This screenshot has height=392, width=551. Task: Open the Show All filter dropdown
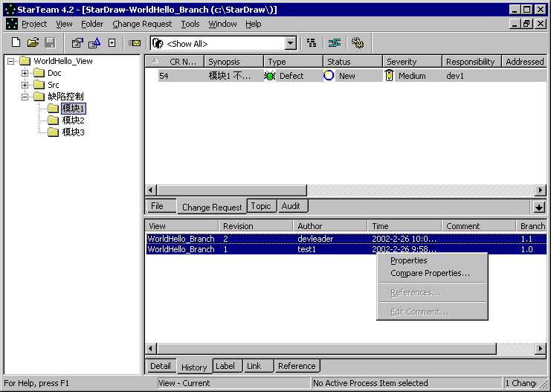290,44
